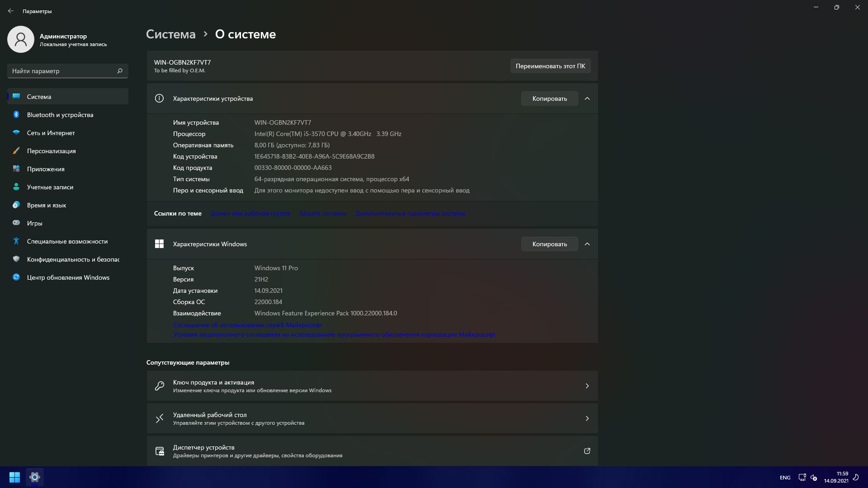Screen dimensions: 868x488
Task: Click the Remote Desktop icon
Action: [160, 418]
